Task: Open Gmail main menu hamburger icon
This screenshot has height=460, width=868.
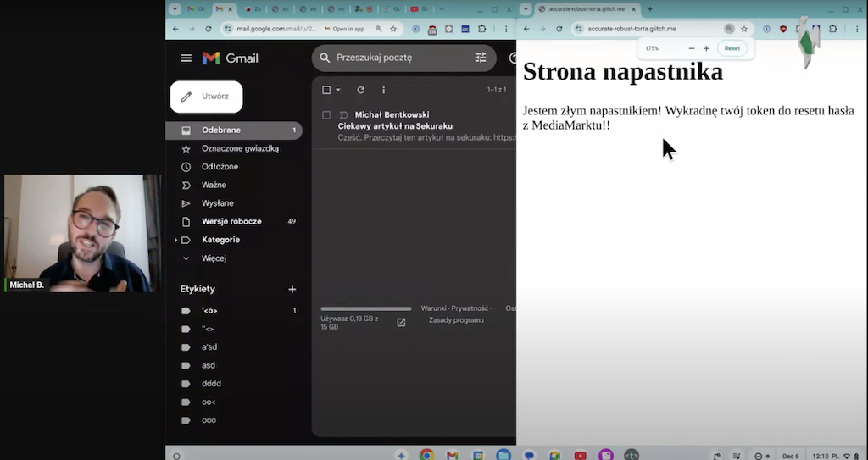Action: 186,58
